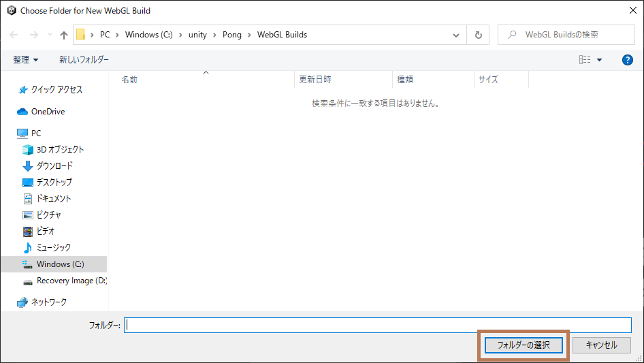
Task: Select WebGL Builds in the breadcrumb
Action: click(282, 35)
